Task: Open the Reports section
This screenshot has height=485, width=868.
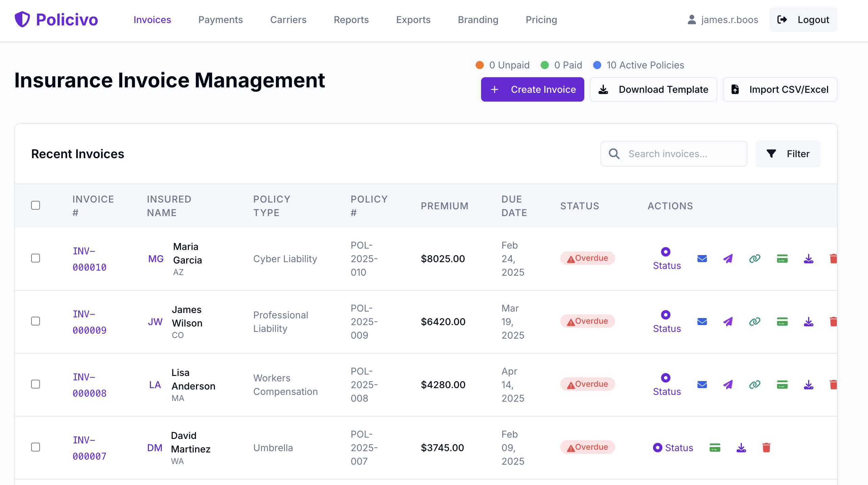Action: coord(351,20)
